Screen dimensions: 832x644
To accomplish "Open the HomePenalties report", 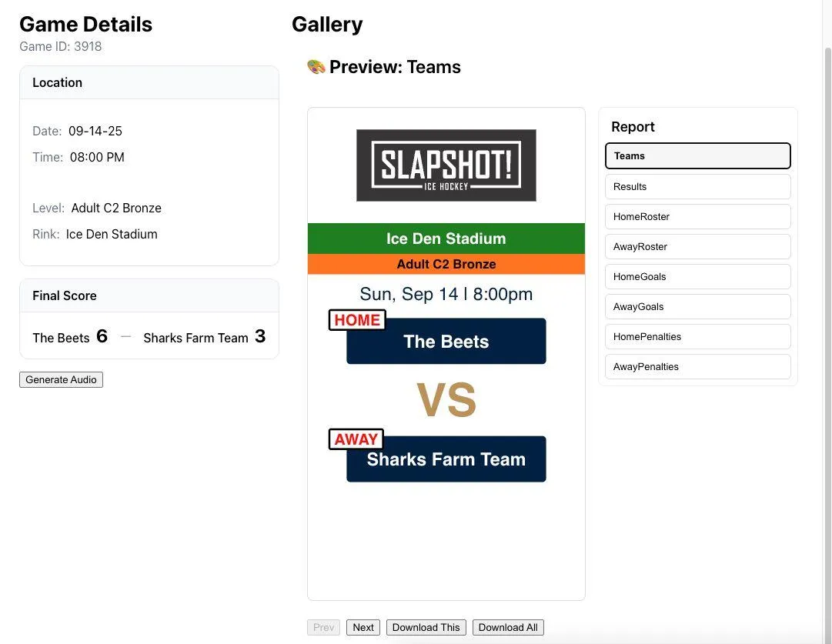I will tap(697, 336).
